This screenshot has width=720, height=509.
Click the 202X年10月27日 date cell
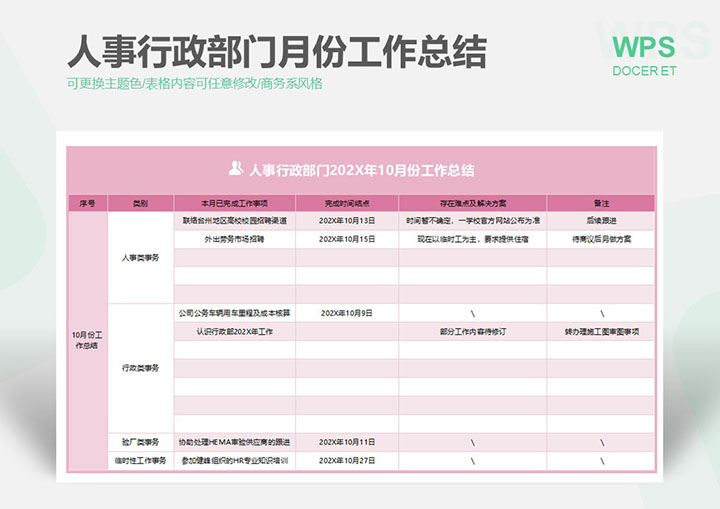coord(346,460)
